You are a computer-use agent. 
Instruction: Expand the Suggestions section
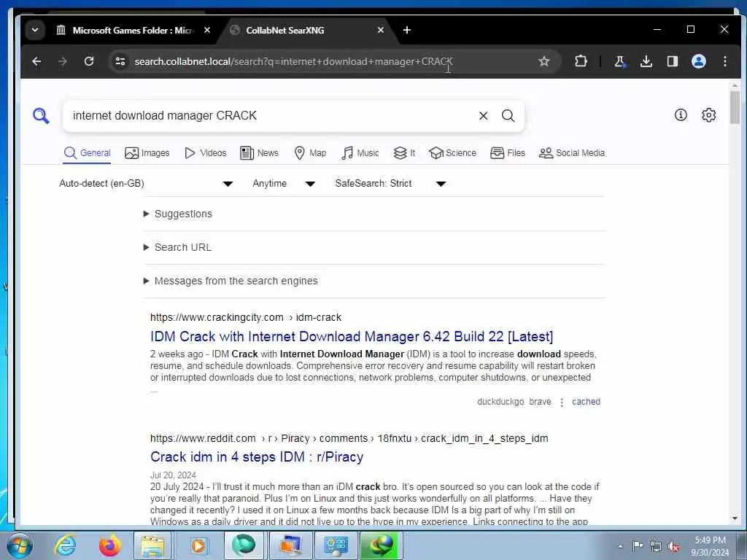[178, 214]
